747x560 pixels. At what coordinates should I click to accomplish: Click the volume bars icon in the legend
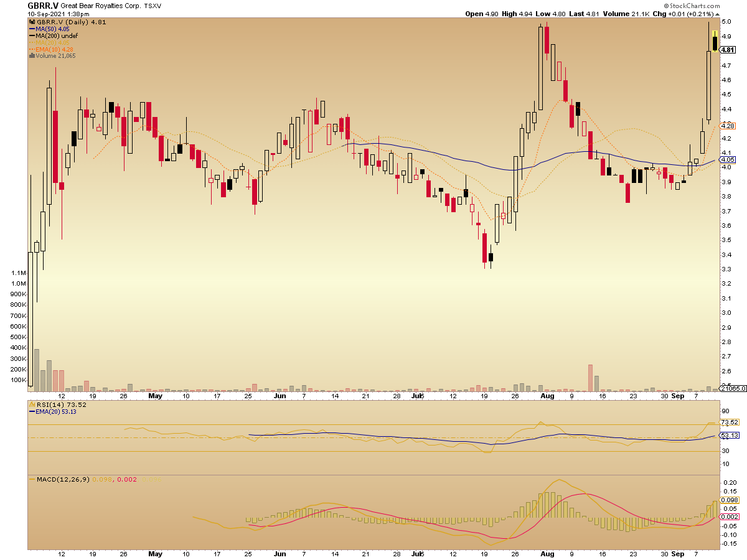click(x=31, y=56)
